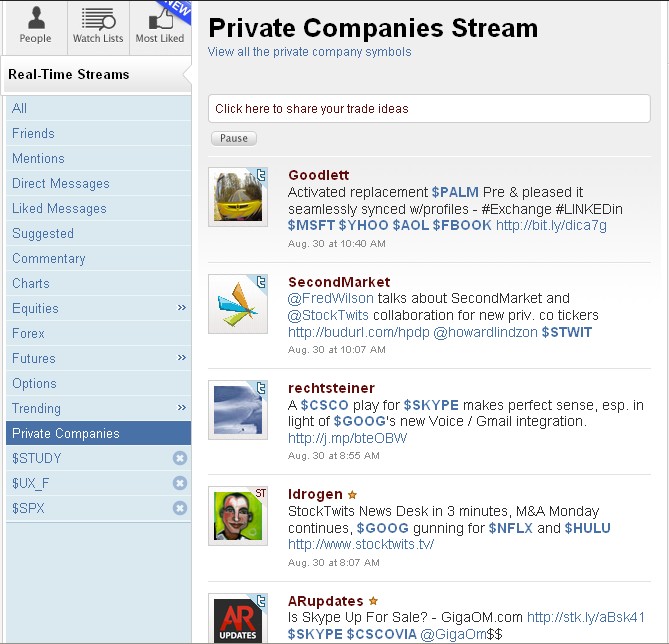This screenshot has height=644, width=669.
Task: Click Twitter badge on ARupdates avatar
Action: point(261,601)
